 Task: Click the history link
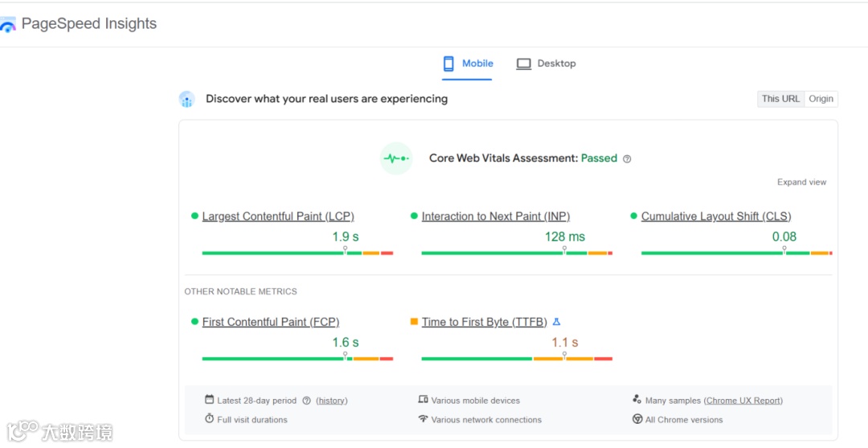pos(331,401)
